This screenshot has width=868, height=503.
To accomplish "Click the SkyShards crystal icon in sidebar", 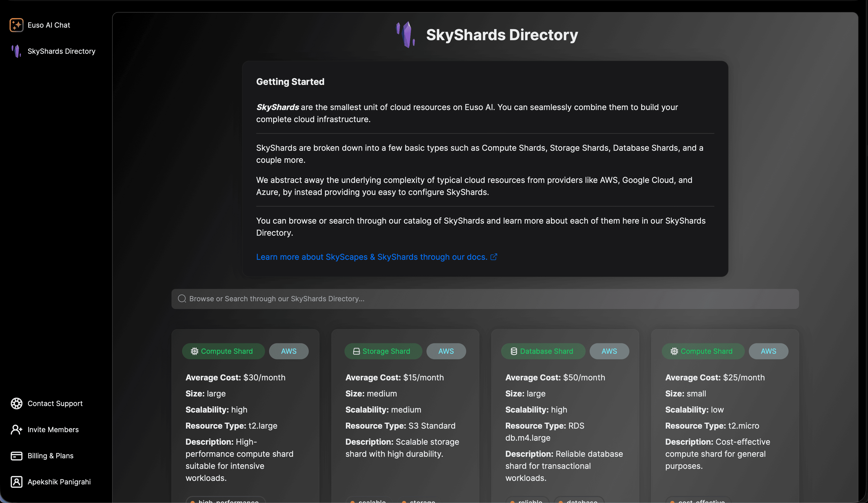I will 16,51.
